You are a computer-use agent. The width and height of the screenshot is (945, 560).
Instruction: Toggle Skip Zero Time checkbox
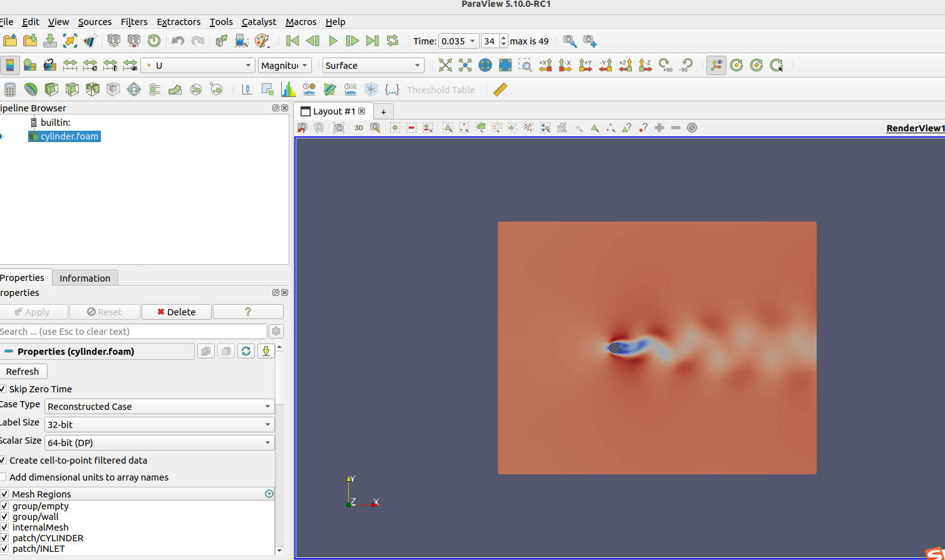[x=3, y=389]
